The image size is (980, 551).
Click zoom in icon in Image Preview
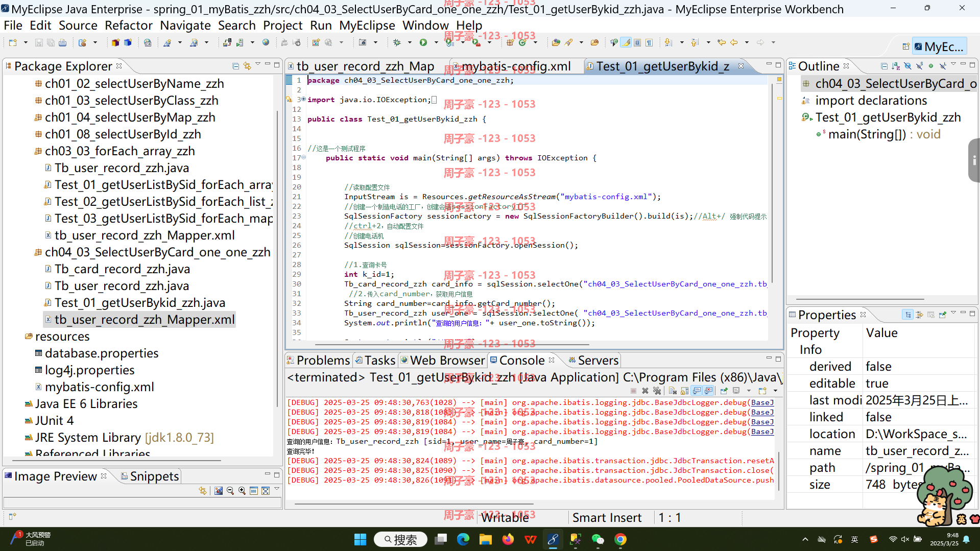[242, 491]
